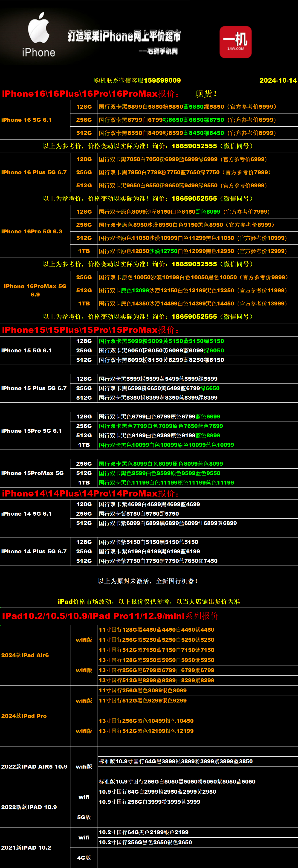Image resolution: width=298 pixels, height=868 pixels.
Task: Click the AIR5 row 标准版10.9寸国行256G白5050
Action: click(198, 782)
